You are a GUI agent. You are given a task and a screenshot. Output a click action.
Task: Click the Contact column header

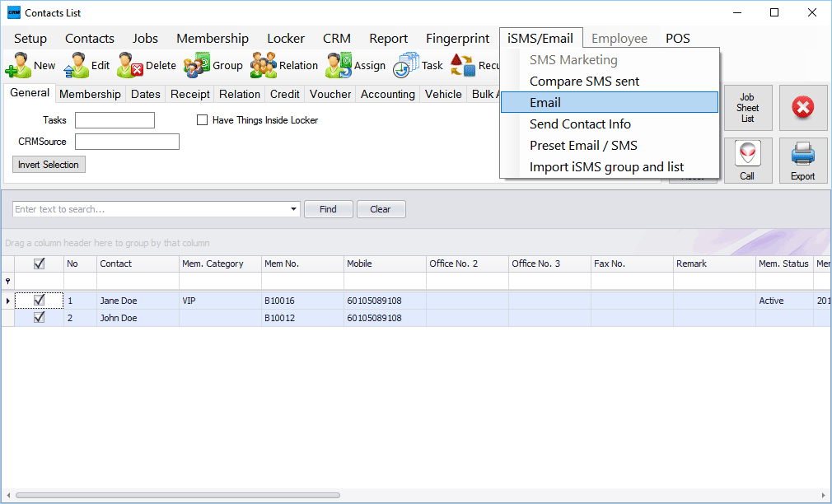138,264
